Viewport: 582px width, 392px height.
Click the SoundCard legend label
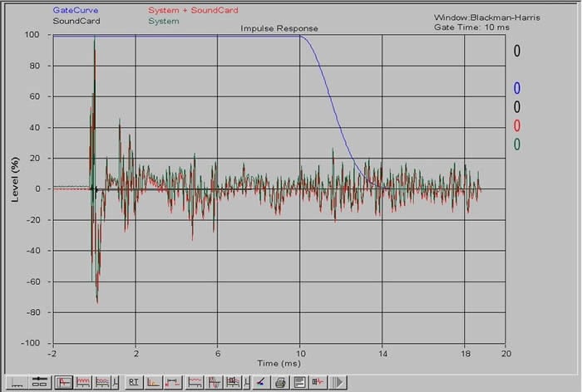[72, 20]
